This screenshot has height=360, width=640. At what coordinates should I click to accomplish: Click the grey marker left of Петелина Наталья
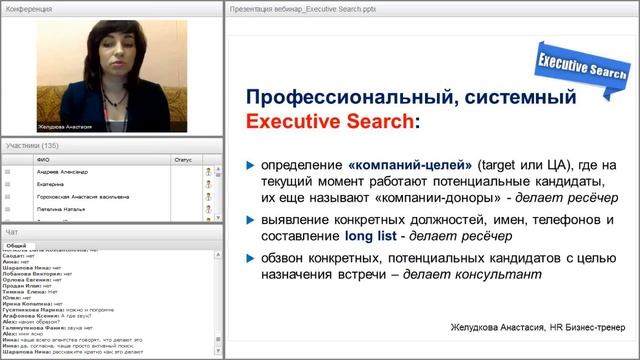point(7,209)
